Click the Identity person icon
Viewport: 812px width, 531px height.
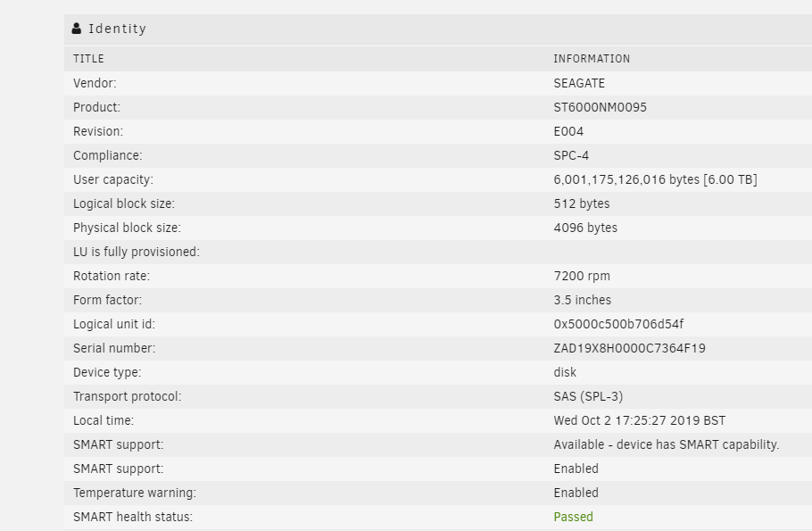point(77,29)
